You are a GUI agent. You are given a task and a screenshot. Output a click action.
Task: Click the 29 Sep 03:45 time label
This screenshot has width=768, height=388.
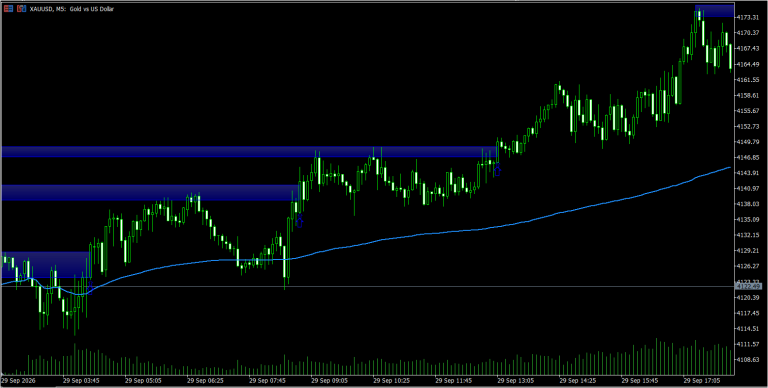82,380
